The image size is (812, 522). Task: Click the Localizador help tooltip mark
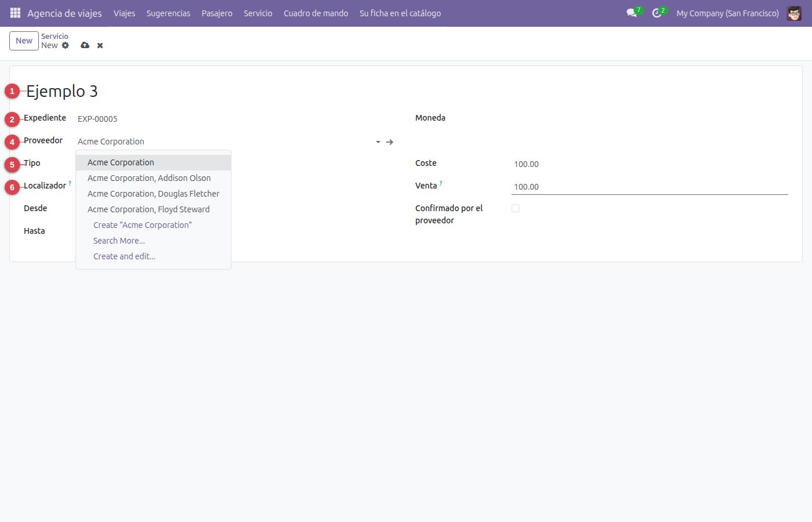coord(70,183)
